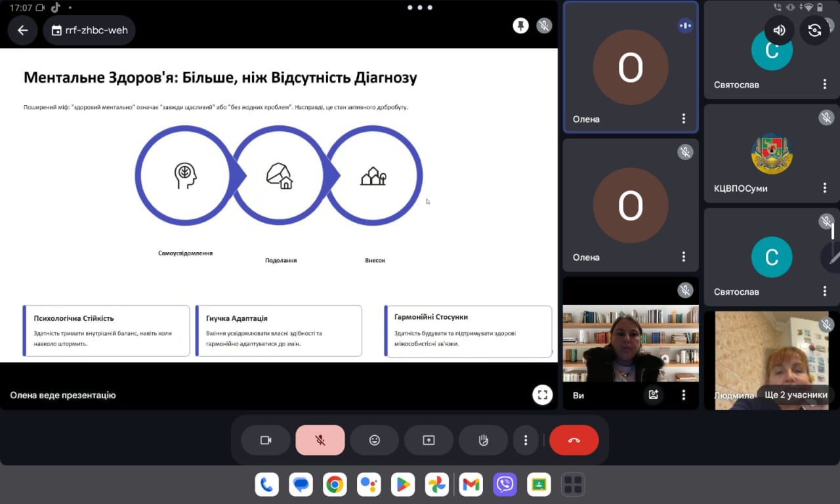This screenshot has height=504, width=840.
Task: Click the Самоусвідомлення label
Action: [x=185, y=253]
